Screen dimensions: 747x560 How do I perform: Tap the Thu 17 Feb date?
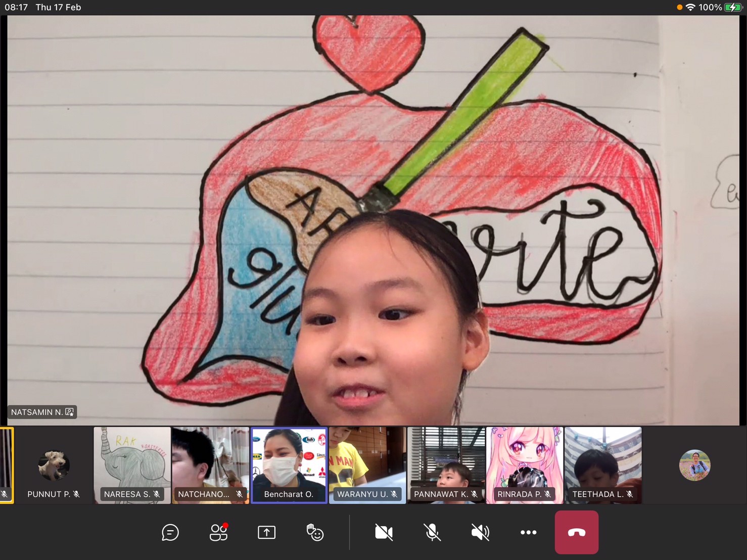[x=58, y=7]
